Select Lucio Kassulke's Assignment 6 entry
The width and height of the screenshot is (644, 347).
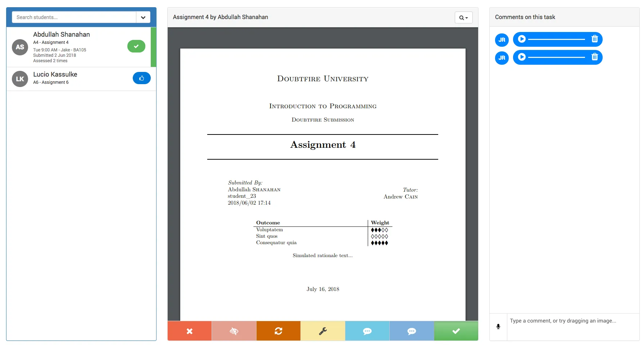coord(72,78)
